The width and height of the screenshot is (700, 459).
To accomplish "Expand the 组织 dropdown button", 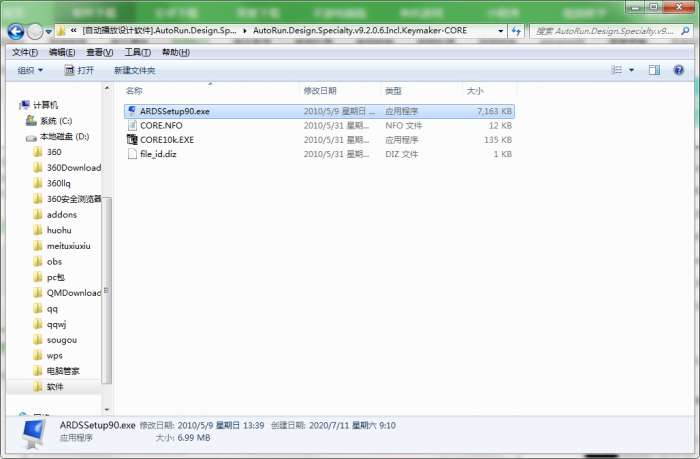I will pos(30,70).
